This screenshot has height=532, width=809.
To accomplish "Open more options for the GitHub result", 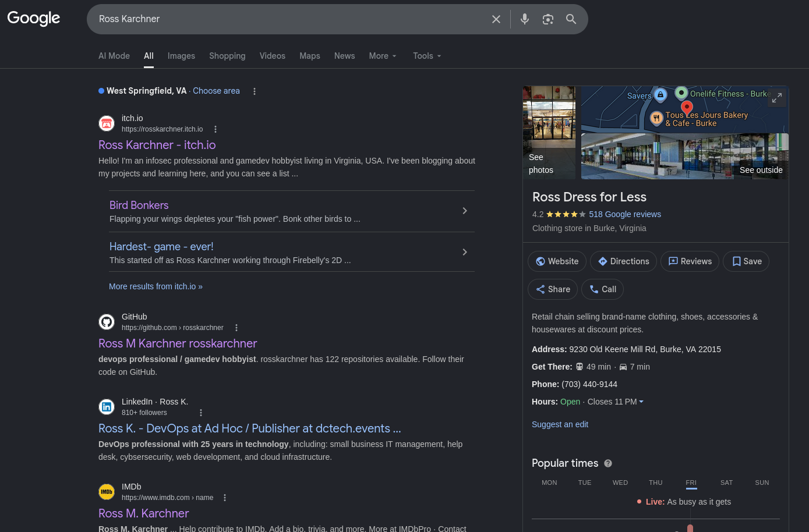I will point(236,328).
